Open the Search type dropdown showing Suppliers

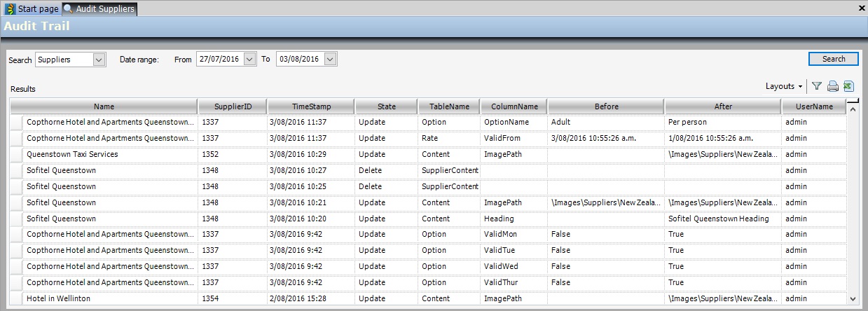pos(99,60)
